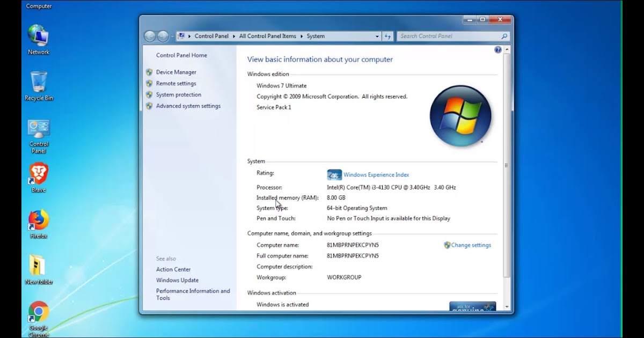
Task: Open Advanced system settings link
Action: tap(188, 106)
